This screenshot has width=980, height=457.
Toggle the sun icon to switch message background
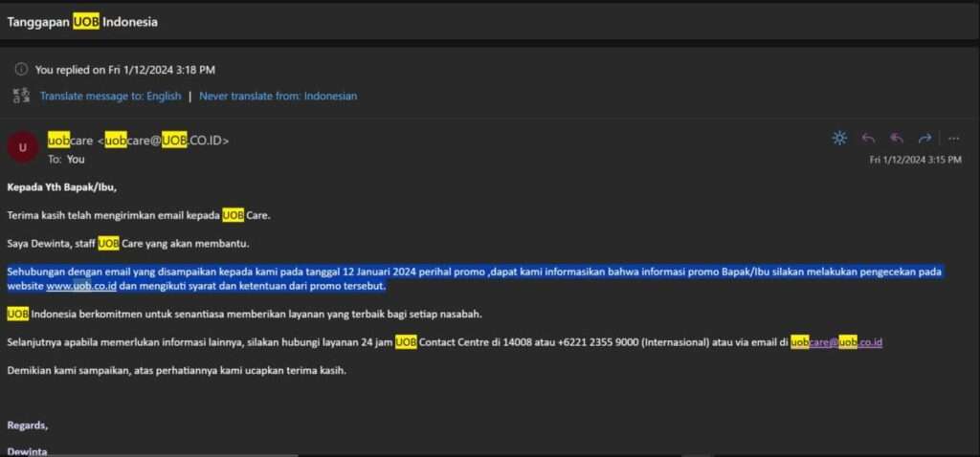839,139
